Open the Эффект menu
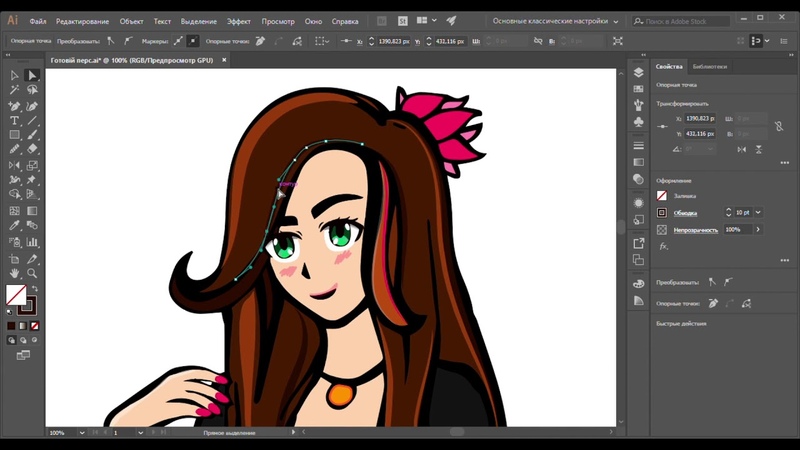The height and width of the screenshot is (450, 800). pos(238,20)
